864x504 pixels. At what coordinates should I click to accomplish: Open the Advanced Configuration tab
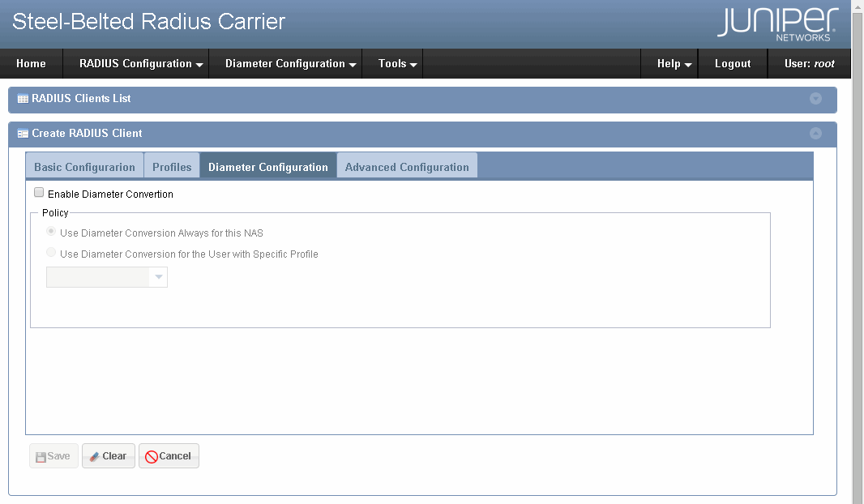click(407, 165)
